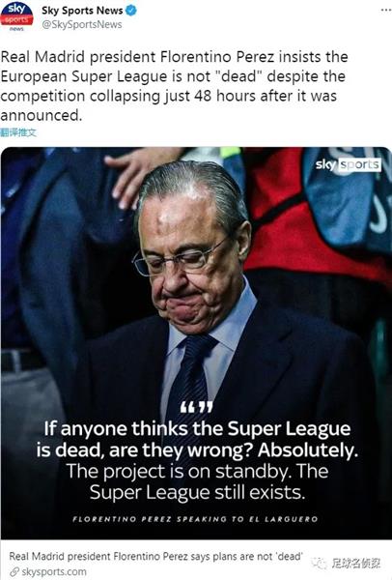Click the blue verified badge
The width and height of the screenshot is (392, 580).
pos(130,11)
